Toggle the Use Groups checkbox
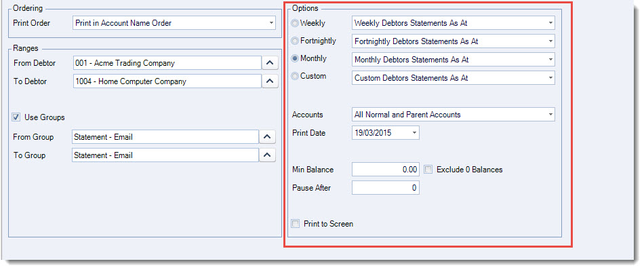Screen dimensions: 644x270 [x=16, y=117]
